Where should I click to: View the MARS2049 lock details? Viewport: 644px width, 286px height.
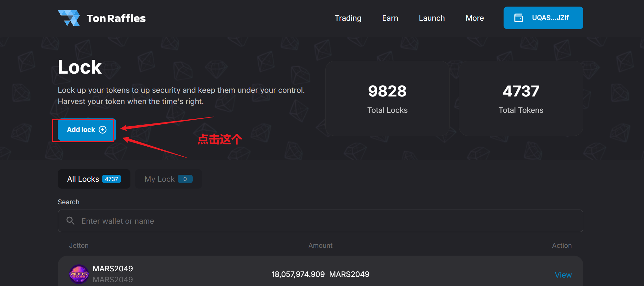(563, 275)
